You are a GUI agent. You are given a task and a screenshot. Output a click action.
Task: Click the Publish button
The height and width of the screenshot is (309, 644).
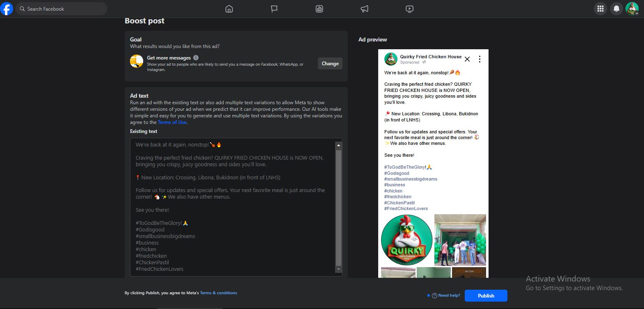pyautogui.click(x=486, y=296)
